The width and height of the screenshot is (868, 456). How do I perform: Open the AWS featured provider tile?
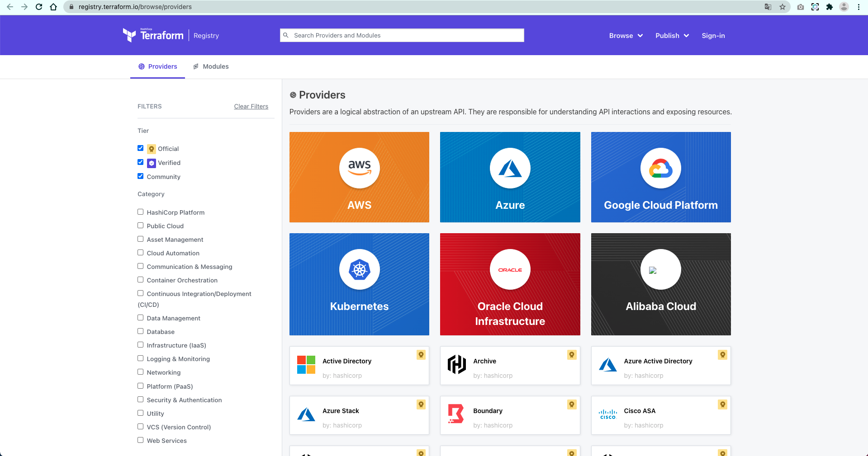(x=359, y=177)
